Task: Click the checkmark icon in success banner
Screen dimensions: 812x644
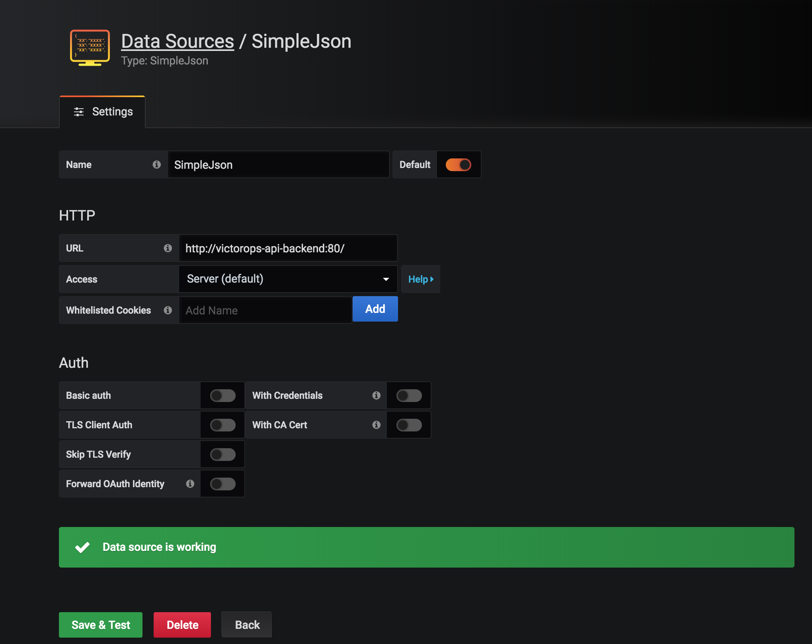Action: coord(82,547)
